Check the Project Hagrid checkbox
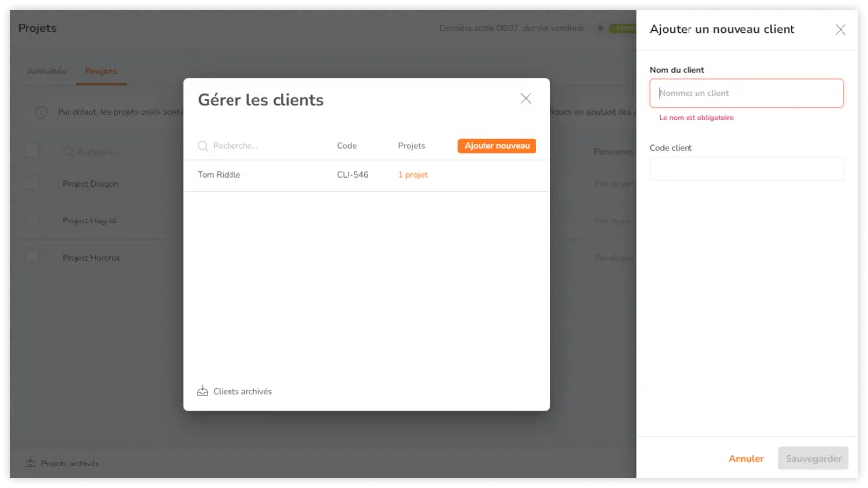 (32, 220)
